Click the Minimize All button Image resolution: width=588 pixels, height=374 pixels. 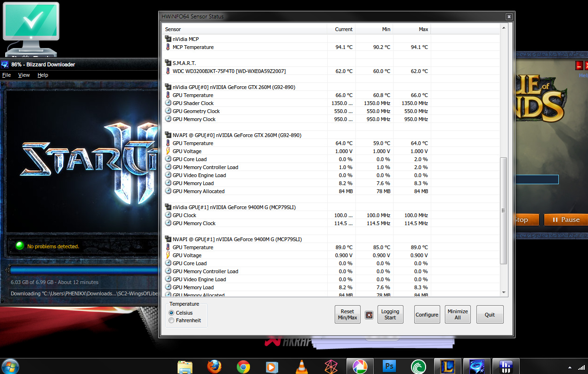[458, 315]
